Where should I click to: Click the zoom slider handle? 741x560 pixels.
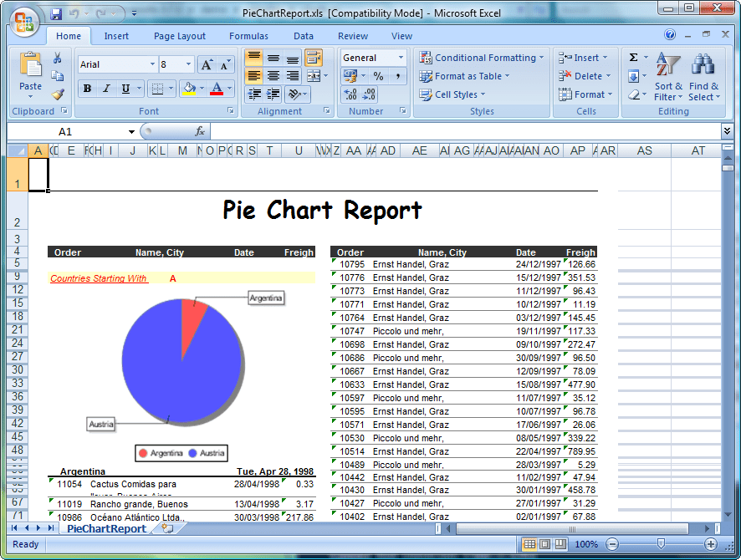[x=662, y=544]
